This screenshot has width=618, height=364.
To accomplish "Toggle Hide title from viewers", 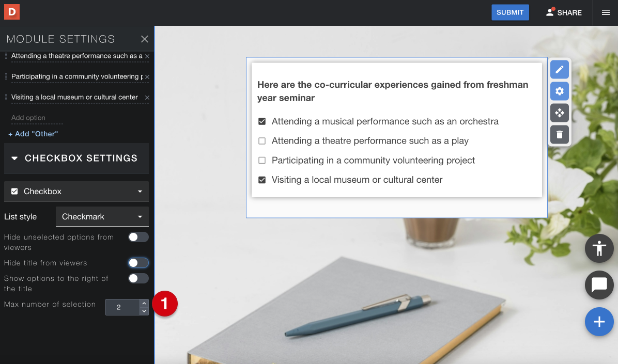I will pyautogui.click(x=138, y=263).
